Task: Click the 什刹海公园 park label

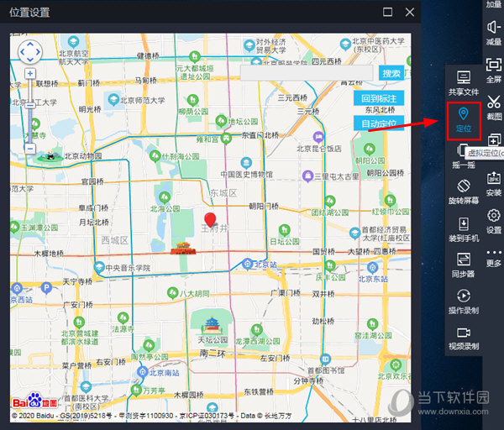Action: (x=180, y=156)
